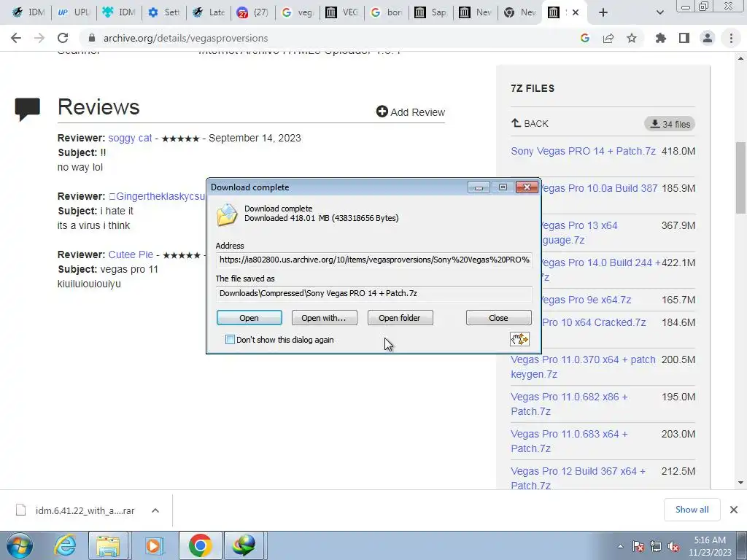Click the clock showing 5:16 AM

click(x=709, y=540)
